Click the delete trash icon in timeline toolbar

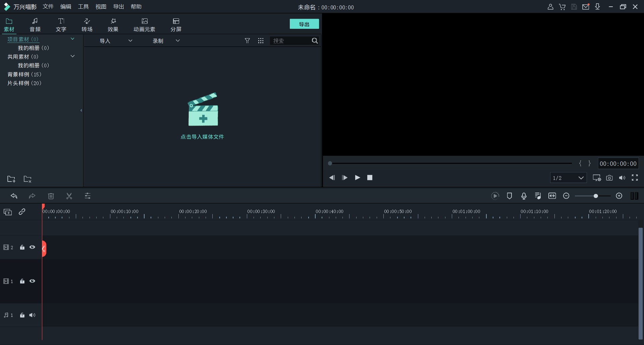tap(51, 196)
